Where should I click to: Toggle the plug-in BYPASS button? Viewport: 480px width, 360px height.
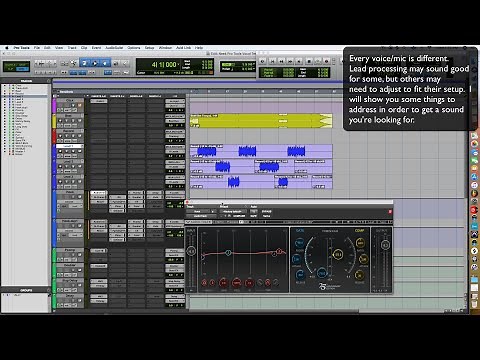click(x=266, y=211)
